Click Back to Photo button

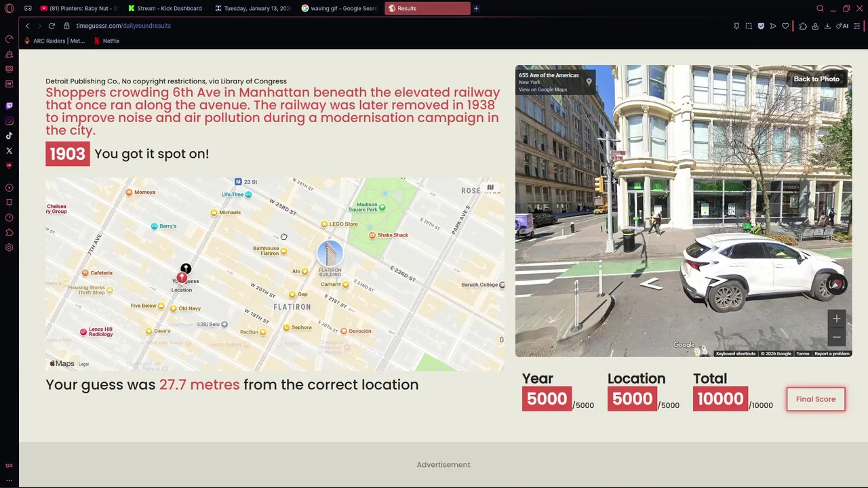[x=816, y=79]
